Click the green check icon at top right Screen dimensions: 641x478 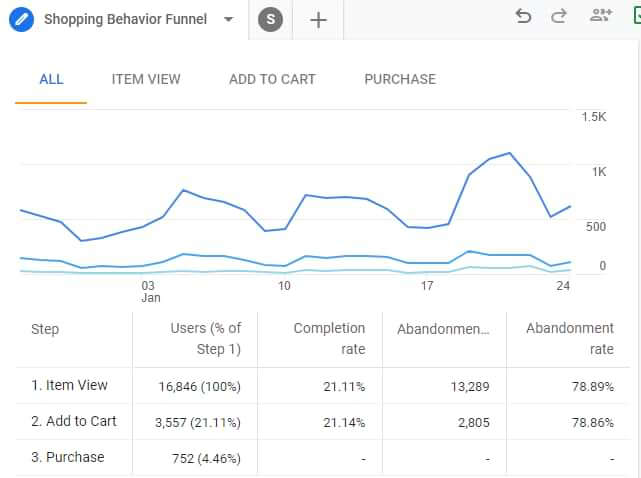(636, 16)
